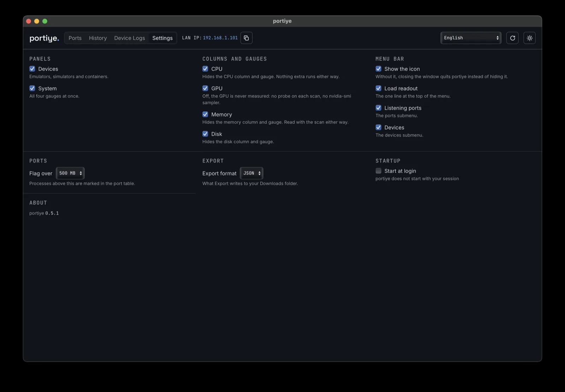Image resolution: width=565 pixels, height=392 pixels.
Task: Toggle the light/dark theme sun icon
Action: [x=529, y=38]
